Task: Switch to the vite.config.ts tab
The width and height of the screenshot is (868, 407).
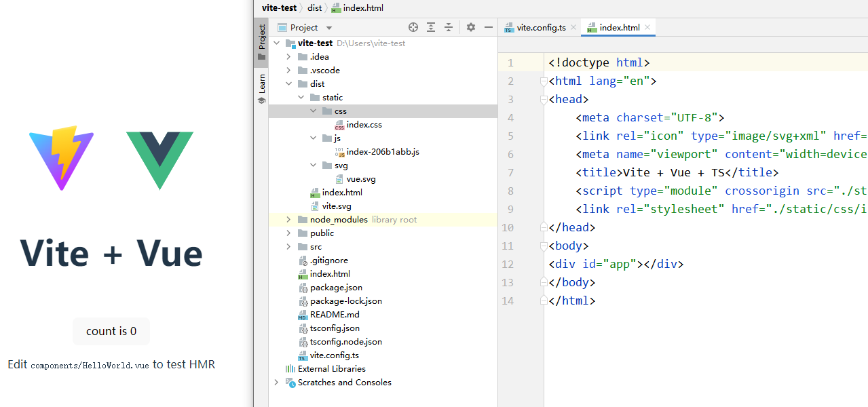Action: coord(540,28)
